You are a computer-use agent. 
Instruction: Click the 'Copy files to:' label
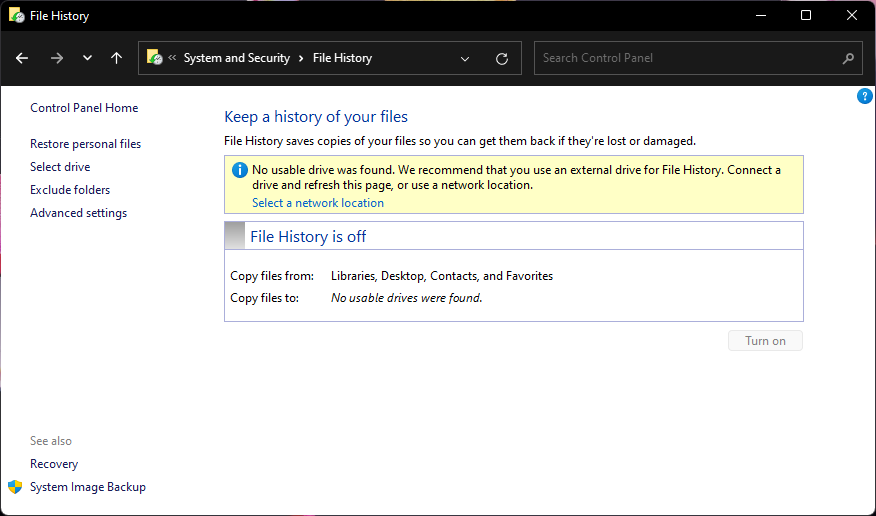coord(265,298)
